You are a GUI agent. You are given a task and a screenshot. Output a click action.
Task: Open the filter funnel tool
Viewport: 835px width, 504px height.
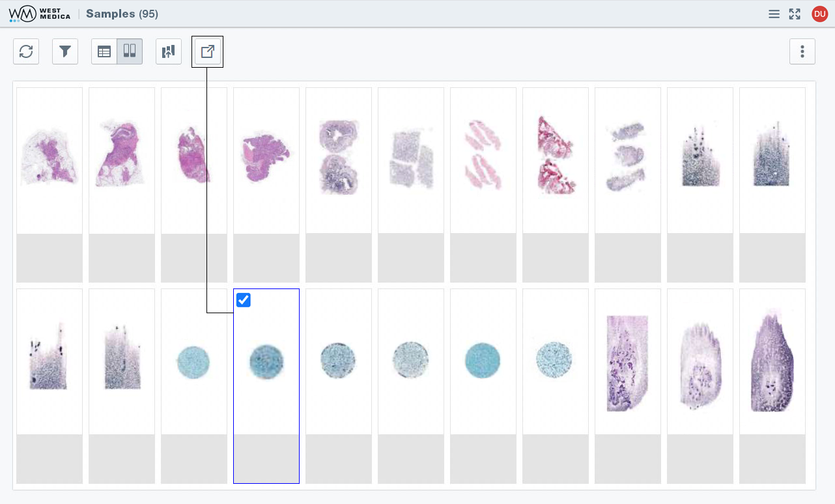[65, 51]
